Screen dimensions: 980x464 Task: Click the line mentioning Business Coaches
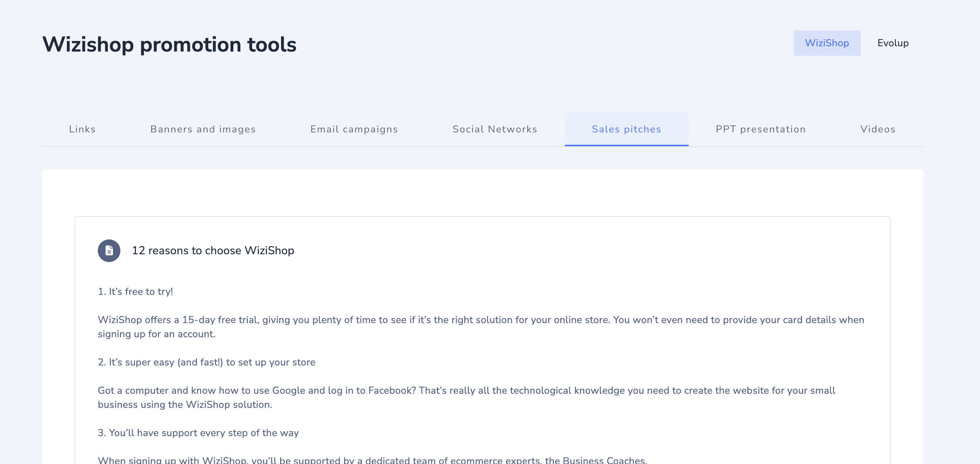point(372,460)
